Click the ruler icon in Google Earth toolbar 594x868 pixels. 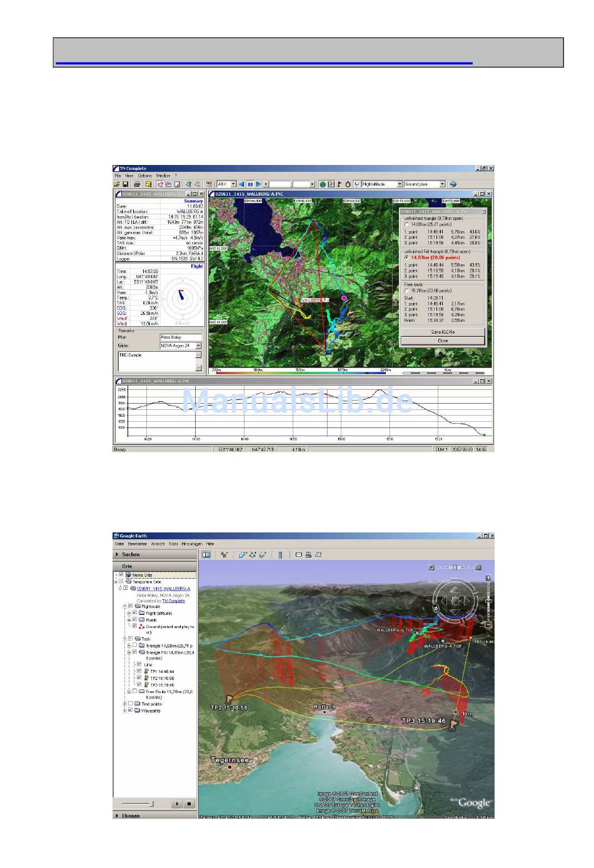click(280, 554)
